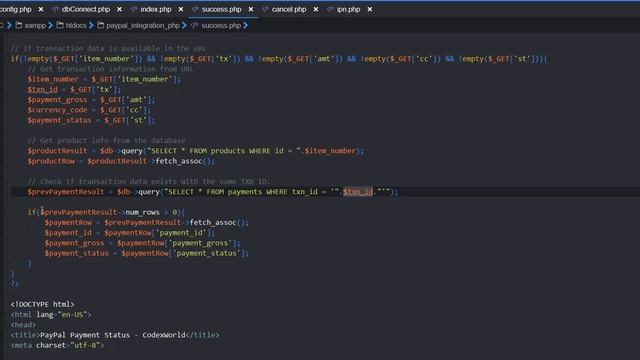Screen dimensions: 640x360
Task: Click the code file icon on dbConnect.php tab
Action: [55, 9]
